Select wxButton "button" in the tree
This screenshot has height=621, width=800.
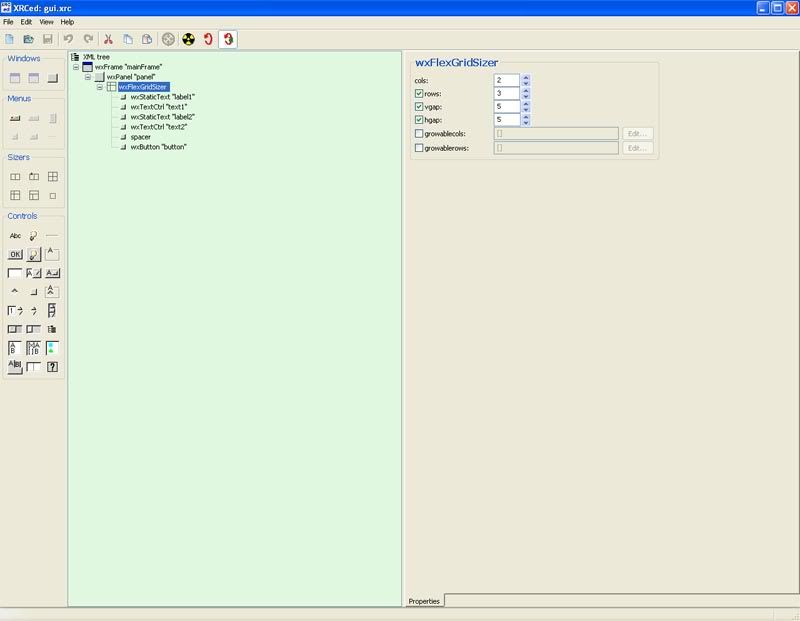159,147
